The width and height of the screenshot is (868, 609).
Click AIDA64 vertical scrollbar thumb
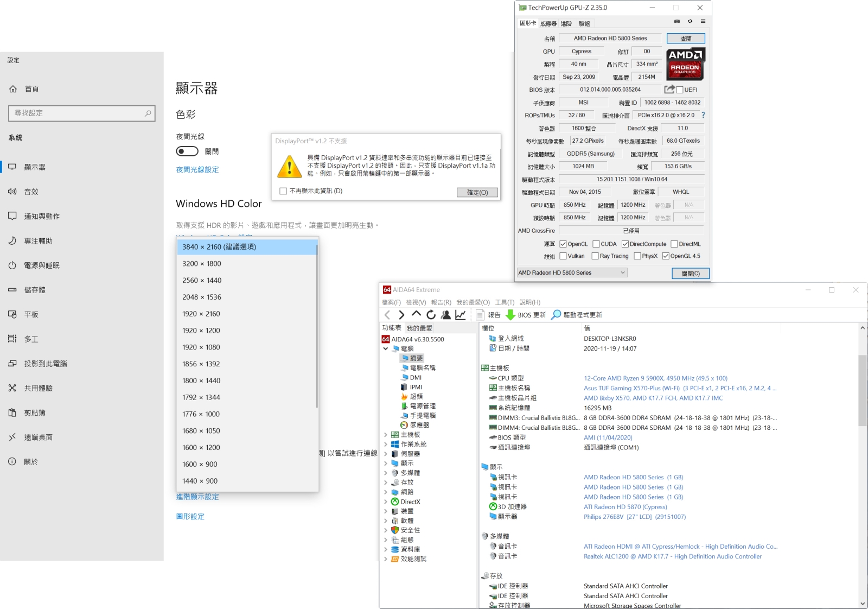tap(862, 391)
